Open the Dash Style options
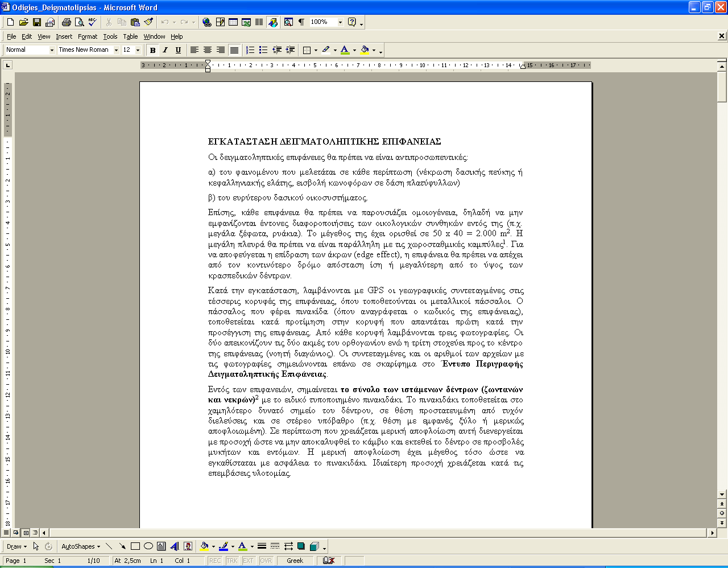 coord(275,546)
